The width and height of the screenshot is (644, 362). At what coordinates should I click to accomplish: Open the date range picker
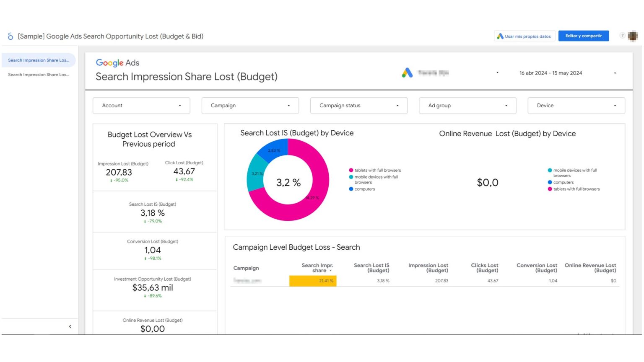tap(567, 73)
